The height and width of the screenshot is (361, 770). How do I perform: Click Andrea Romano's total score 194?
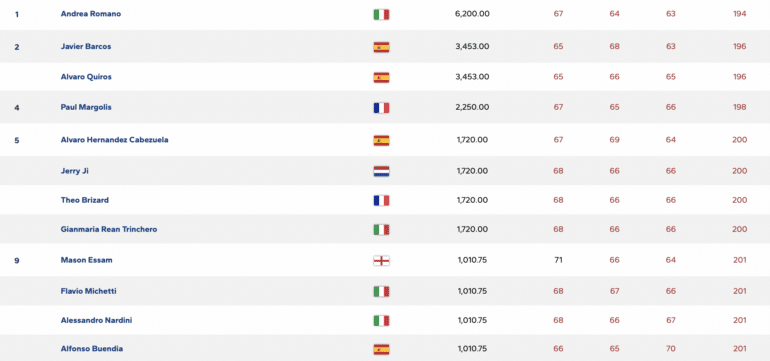(x=740, y=14)
